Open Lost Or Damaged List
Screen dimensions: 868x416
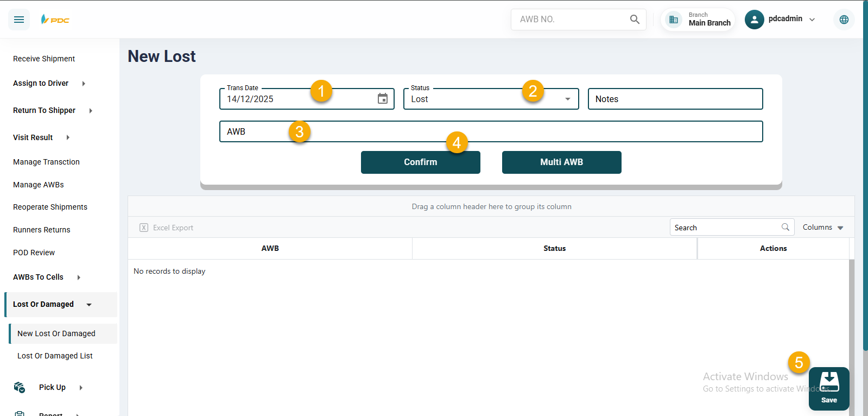click(55, 356)
